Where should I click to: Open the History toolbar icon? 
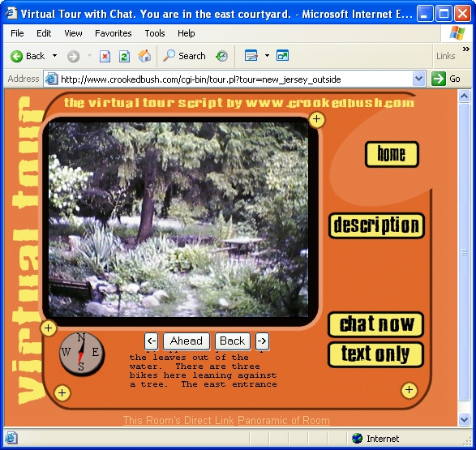222,56
